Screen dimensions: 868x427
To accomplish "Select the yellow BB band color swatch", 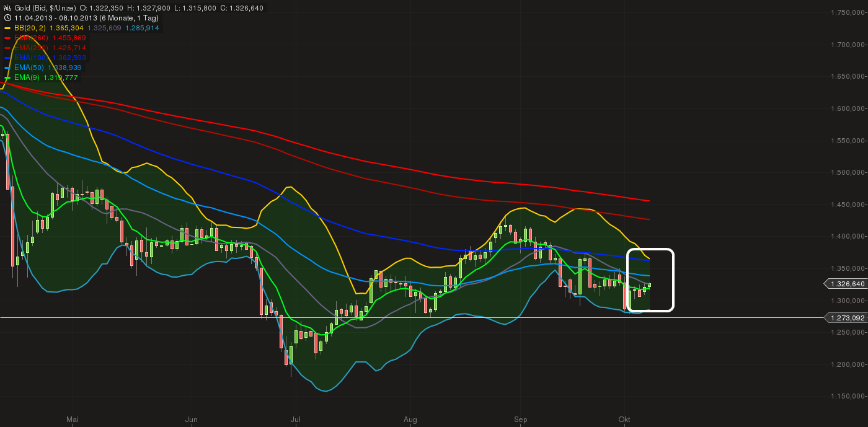I will 7,28.
